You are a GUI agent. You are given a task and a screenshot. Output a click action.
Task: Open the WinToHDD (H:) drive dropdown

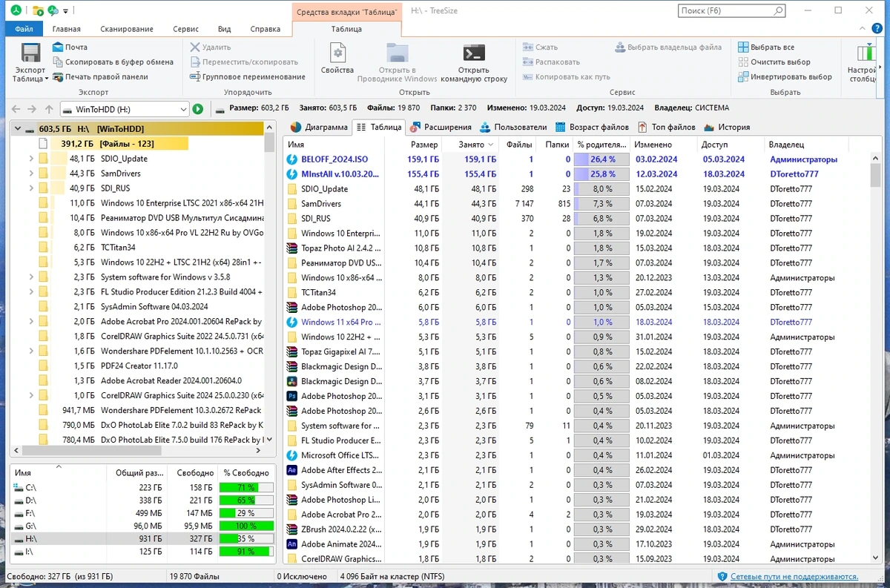pyautogui.click(x=184, y=109)
